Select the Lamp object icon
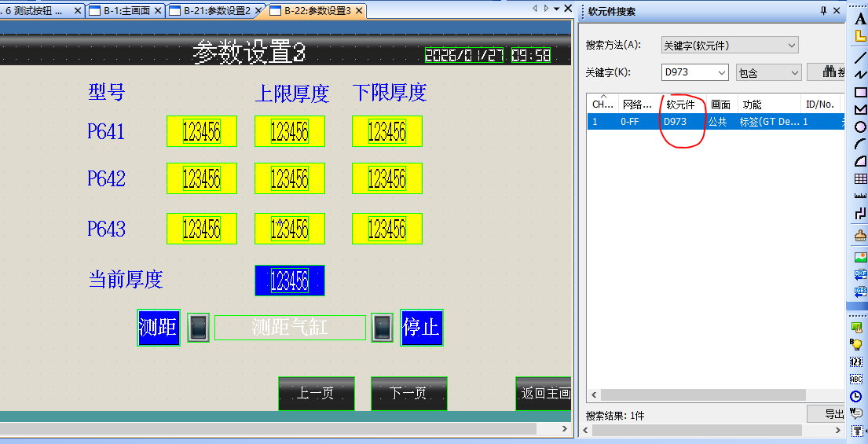The height and width of the screenshot is (444, 868). click(x=857, y=344)
